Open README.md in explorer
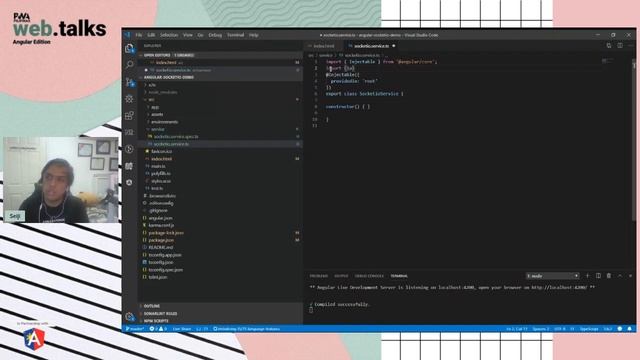640x360 pixels. click(220, 247)
